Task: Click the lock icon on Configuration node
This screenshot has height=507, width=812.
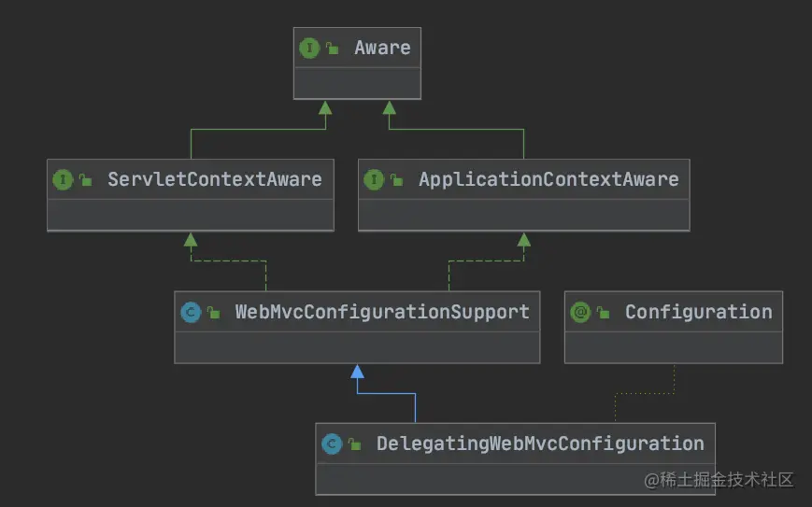Action: click(604, 313)
